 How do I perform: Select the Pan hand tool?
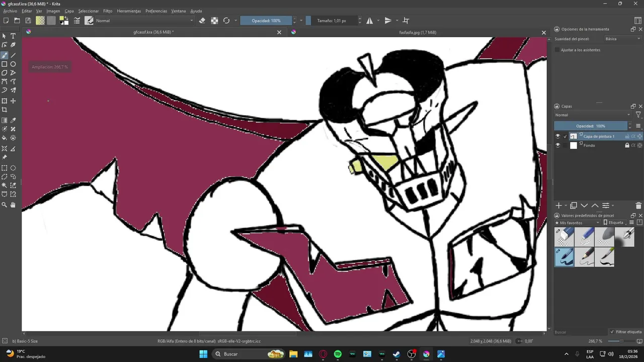click(x=13, y=205)
